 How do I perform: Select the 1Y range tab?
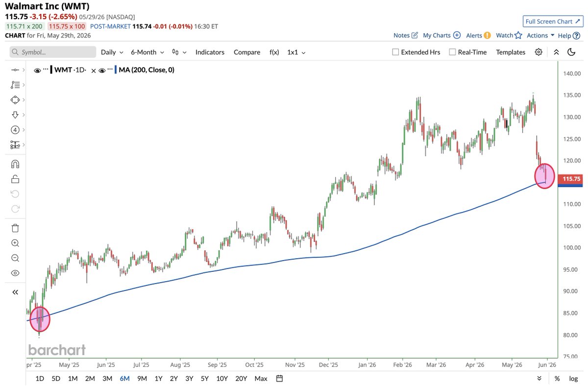158,378
